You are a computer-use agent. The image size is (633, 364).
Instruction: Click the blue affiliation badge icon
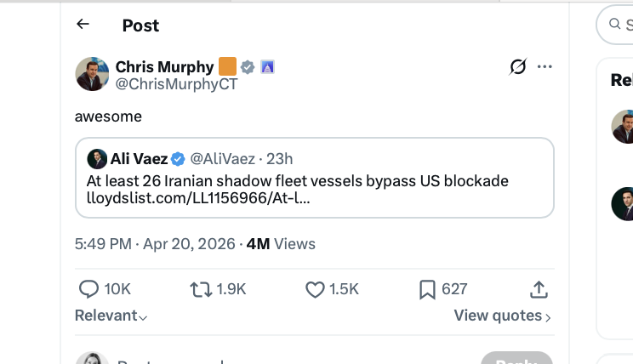pyautogui.click(x=266, y=66)
